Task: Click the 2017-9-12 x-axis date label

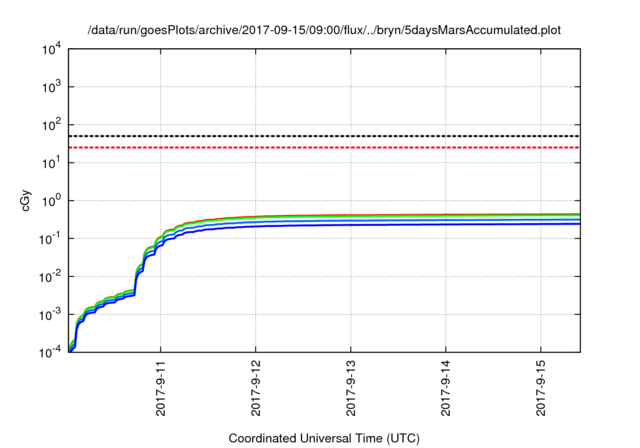Action: coord(256,388)
